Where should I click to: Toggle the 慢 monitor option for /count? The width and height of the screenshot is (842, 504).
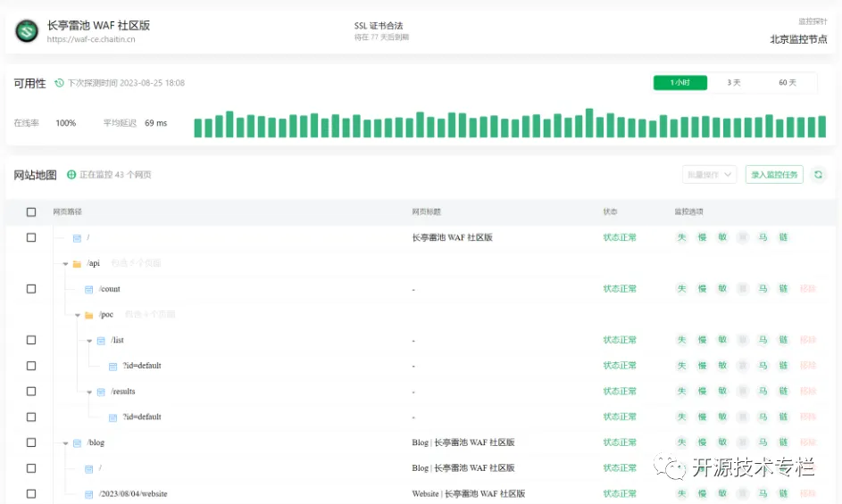pyautogui.click(x=702, y=289)
